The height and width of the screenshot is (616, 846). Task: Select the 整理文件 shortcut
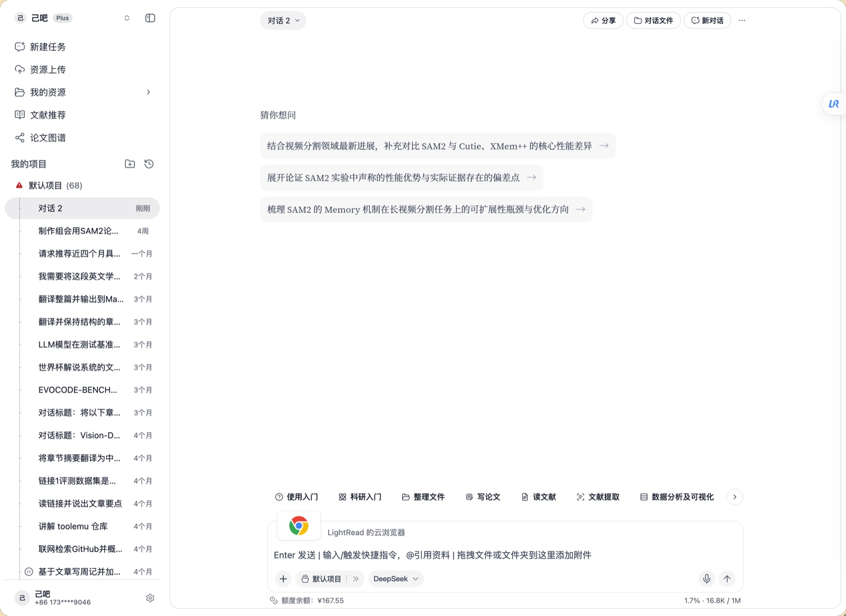423,497
